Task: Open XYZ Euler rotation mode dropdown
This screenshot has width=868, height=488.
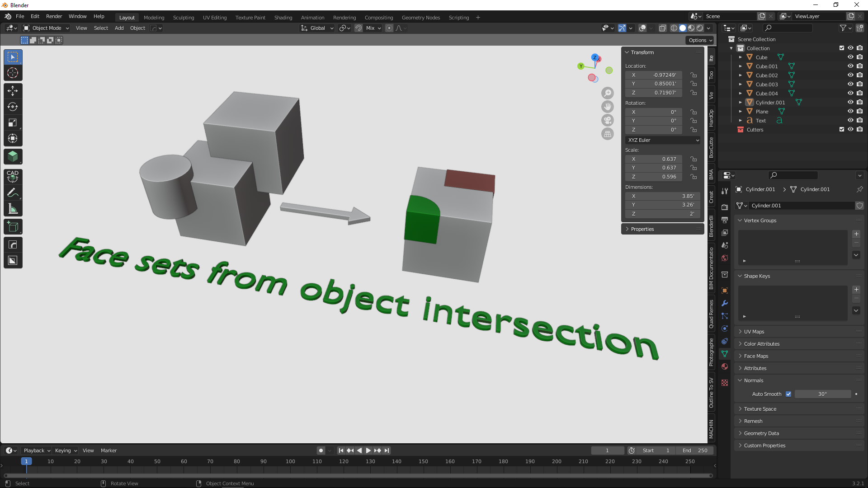Action: coord(663,140)
